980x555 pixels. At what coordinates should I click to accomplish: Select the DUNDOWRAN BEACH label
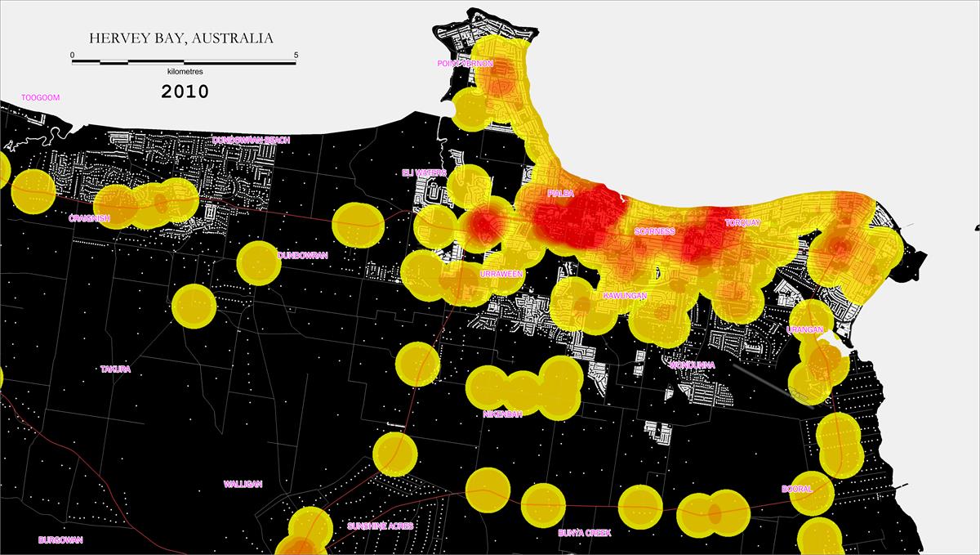[251, 141]
